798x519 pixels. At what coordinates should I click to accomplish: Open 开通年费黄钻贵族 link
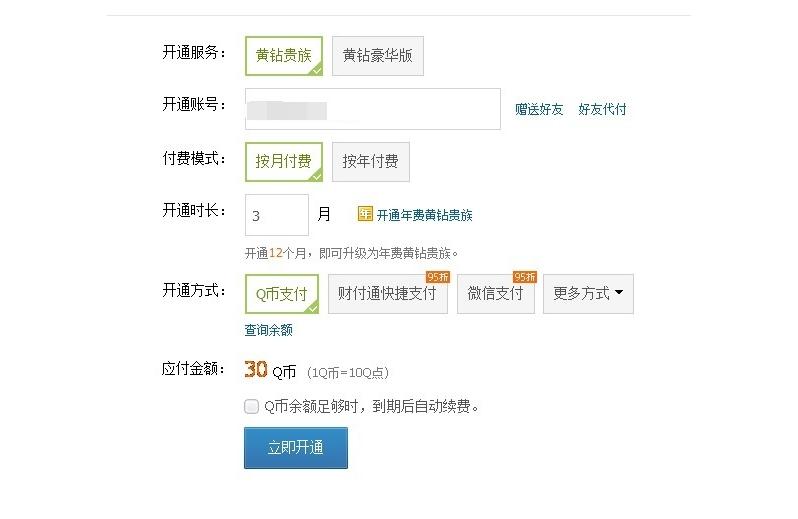[x=424, y=215]
